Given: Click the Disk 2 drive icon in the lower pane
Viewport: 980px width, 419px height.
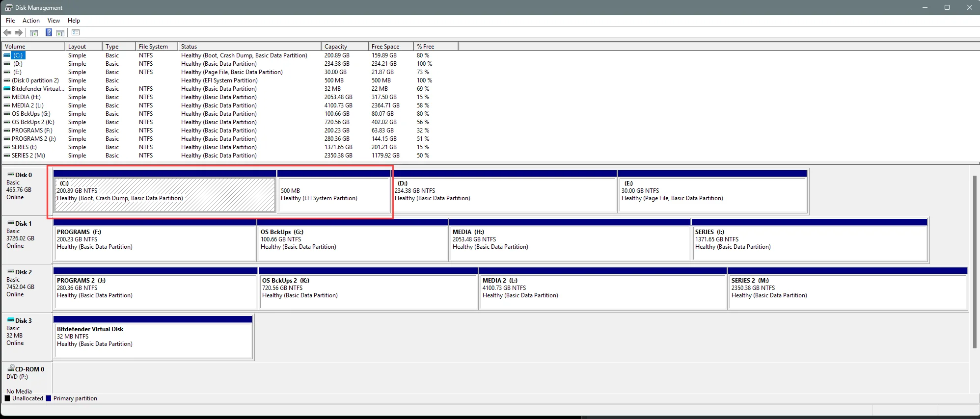Looking at the screenshot, I should tap(11, 272).
